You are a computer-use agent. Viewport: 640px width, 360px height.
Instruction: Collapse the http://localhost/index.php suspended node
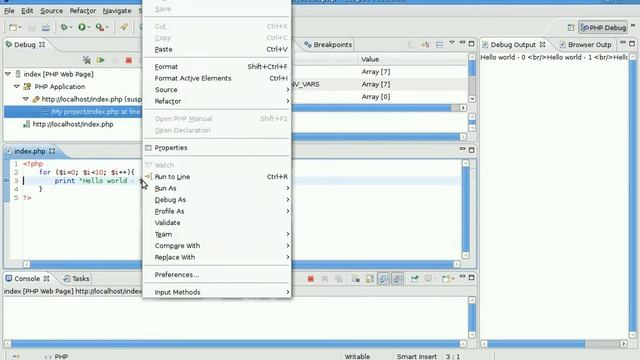[26, 99]
